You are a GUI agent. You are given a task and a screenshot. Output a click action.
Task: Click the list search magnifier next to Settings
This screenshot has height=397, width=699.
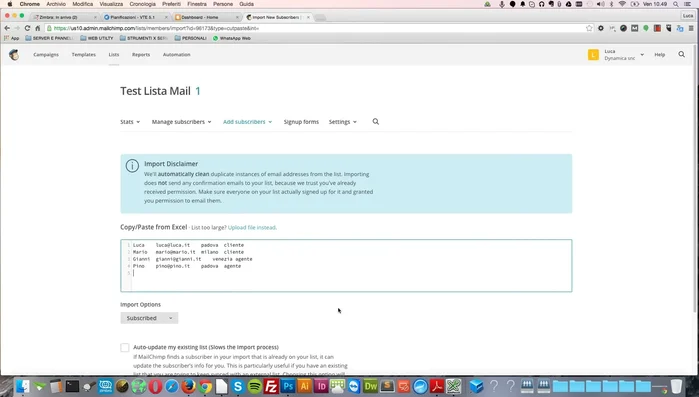coord(376,122)
